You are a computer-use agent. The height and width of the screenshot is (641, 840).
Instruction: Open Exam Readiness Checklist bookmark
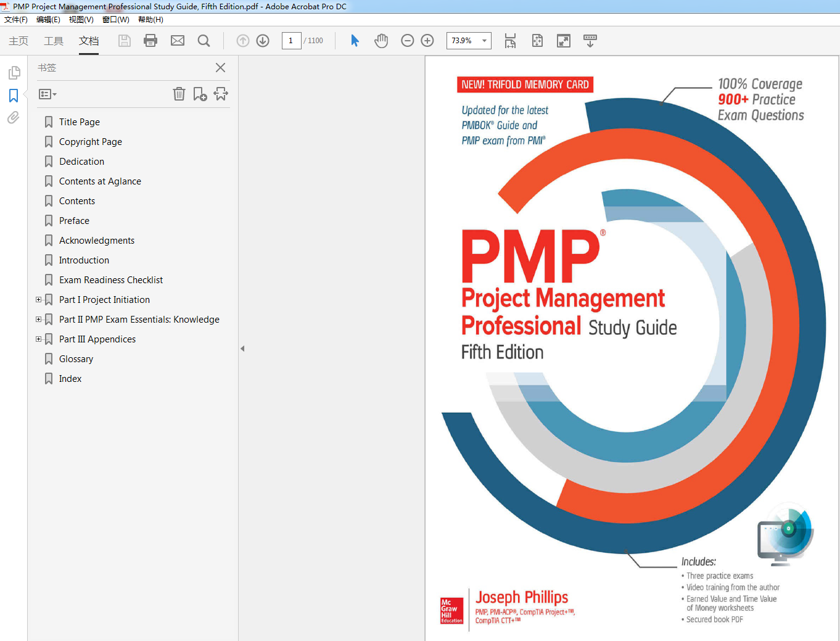tap(111, 280)
